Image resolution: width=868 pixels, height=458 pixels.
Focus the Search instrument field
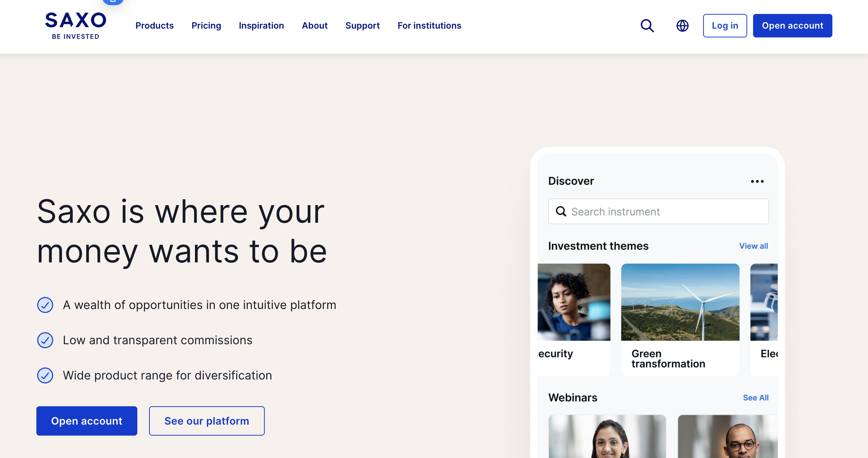pyautogui.click(x=658, y=211)
